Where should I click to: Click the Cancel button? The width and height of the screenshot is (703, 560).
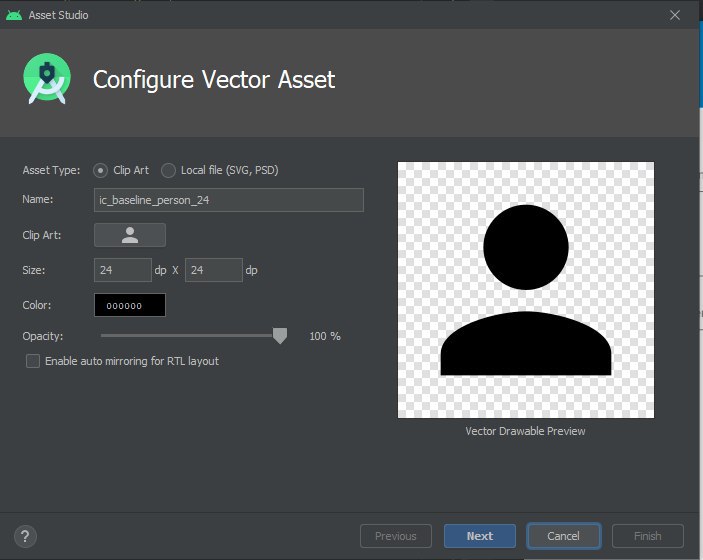pos(564,536)
